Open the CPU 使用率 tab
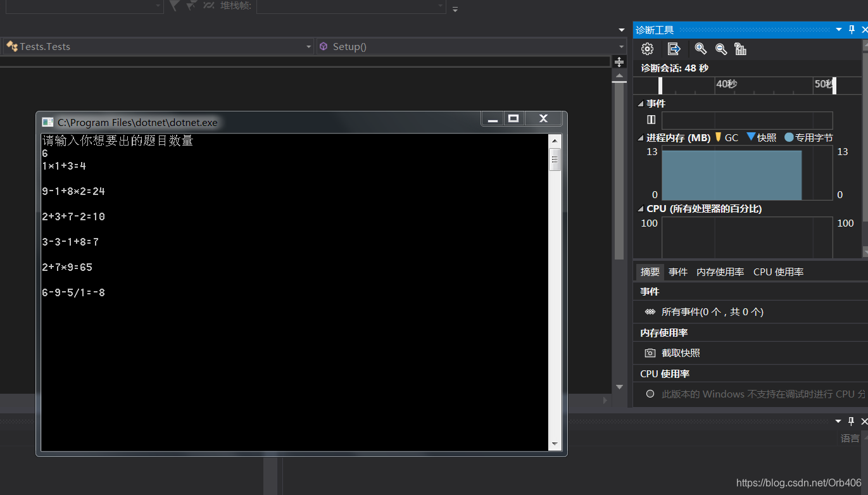This screenshot has width=868, height=495. coord(778,272)
